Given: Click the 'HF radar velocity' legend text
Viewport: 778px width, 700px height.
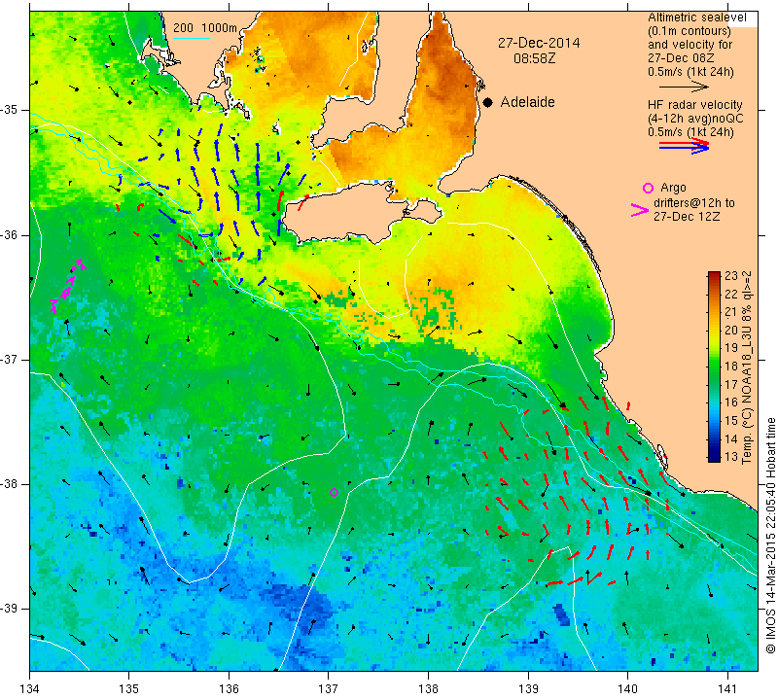Looking at the screenshot, I should point(695,105).
